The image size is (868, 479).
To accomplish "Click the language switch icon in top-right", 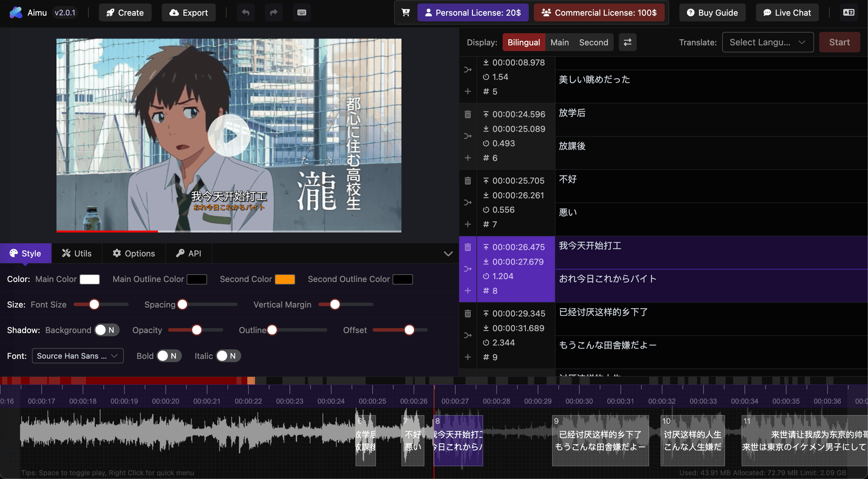I will pyautogui.click(x=849, y=13).
